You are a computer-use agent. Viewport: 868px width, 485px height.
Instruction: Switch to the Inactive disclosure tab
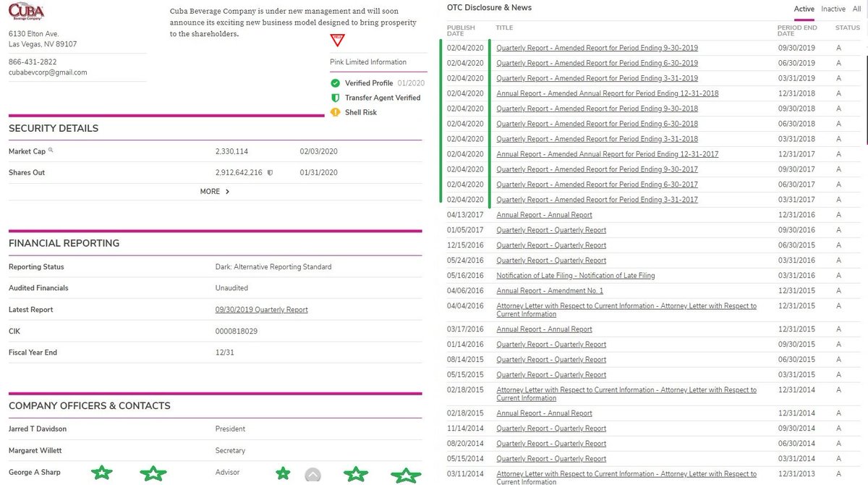833,9
